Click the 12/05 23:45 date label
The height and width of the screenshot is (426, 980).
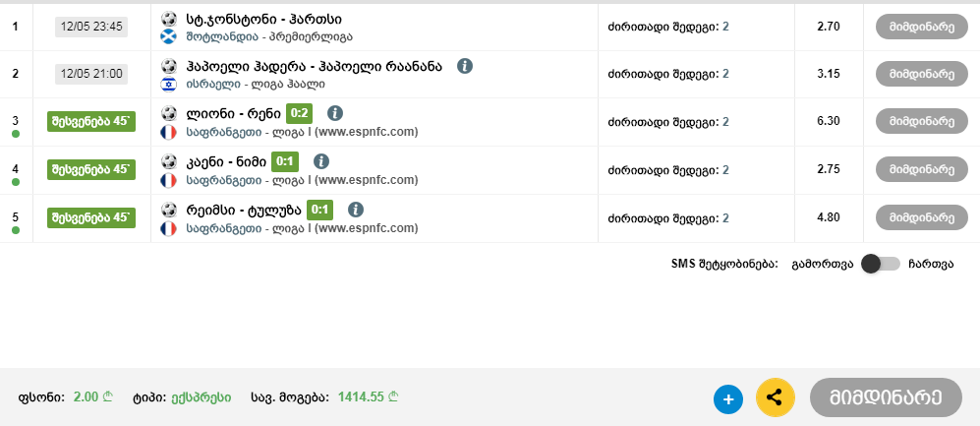91,27
